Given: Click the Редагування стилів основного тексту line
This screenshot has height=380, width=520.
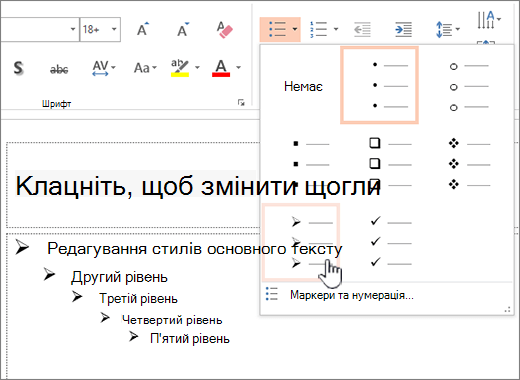Looking at the screenshot, I should pyautogui.click(x=194, y=249).
